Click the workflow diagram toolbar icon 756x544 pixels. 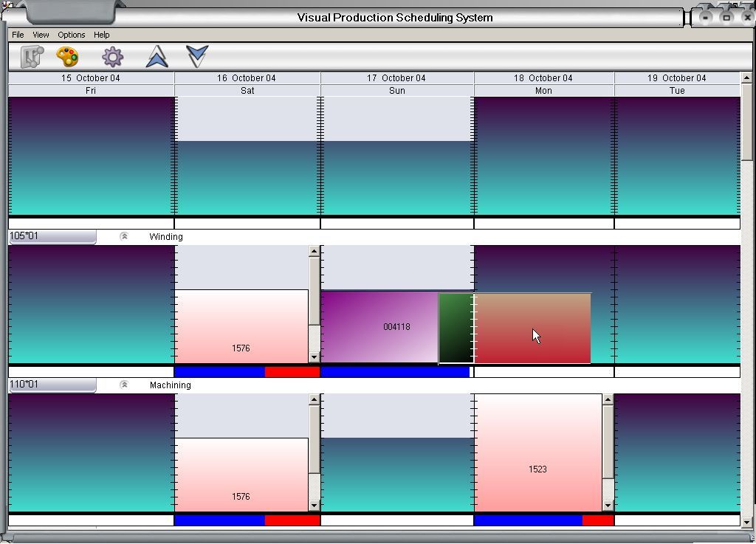click(32, 57)
